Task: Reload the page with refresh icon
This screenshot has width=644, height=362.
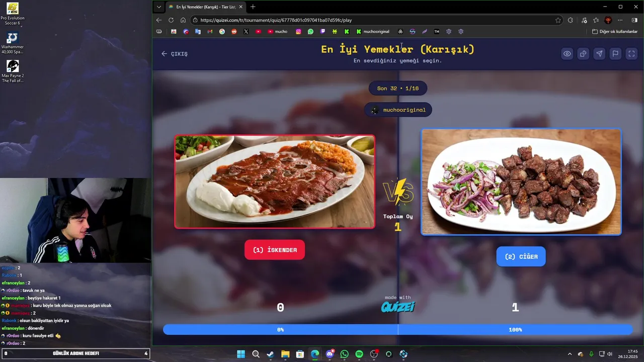Action: point(171,20)
